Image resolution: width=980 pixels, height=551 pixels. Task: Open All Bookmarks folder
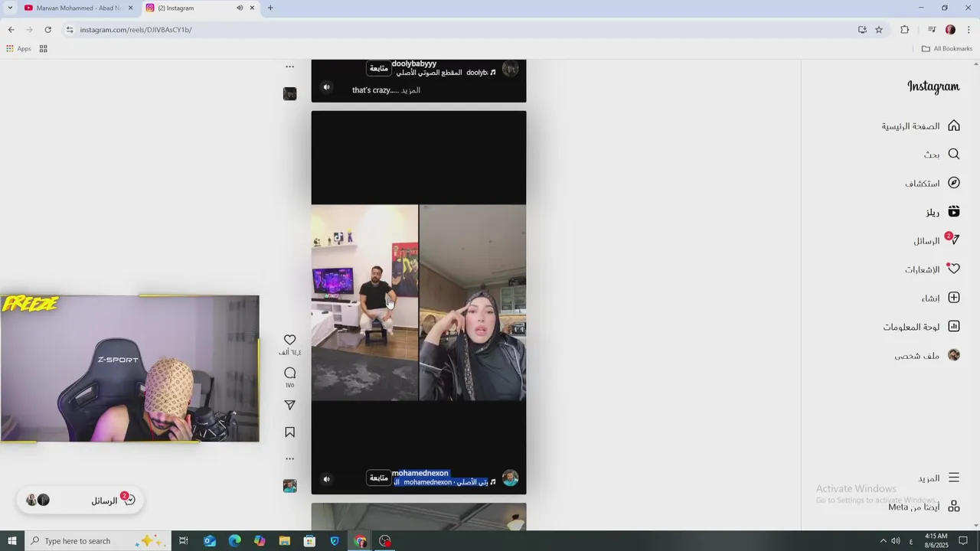click(947, 48)
